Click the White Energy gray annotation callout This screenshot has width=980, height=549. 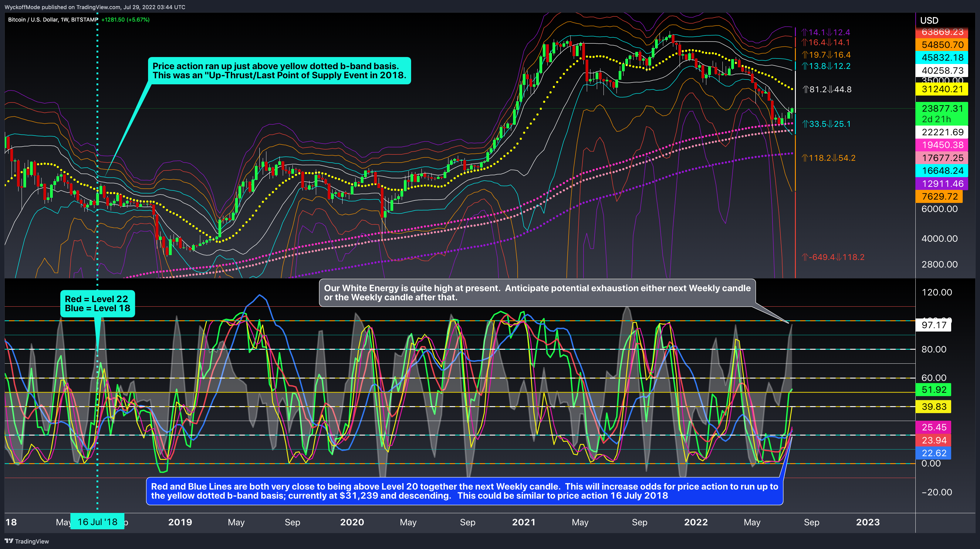coord(537,293)
